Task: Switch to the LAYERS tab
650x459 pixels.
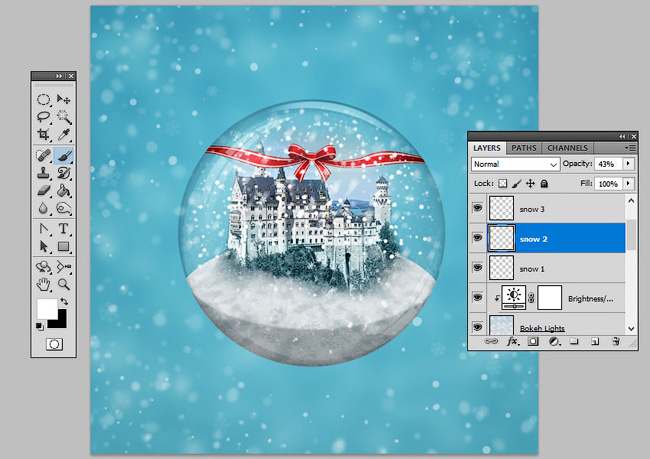Action: [487, 148]
